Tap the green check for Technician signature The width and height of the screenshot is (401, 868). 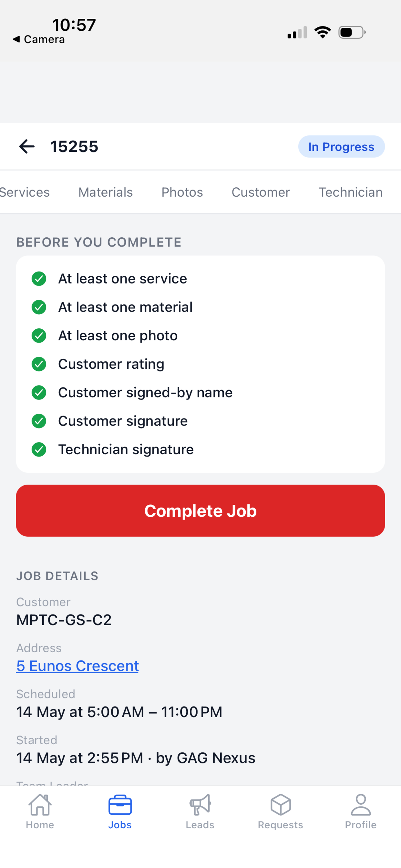coord(39,449)
